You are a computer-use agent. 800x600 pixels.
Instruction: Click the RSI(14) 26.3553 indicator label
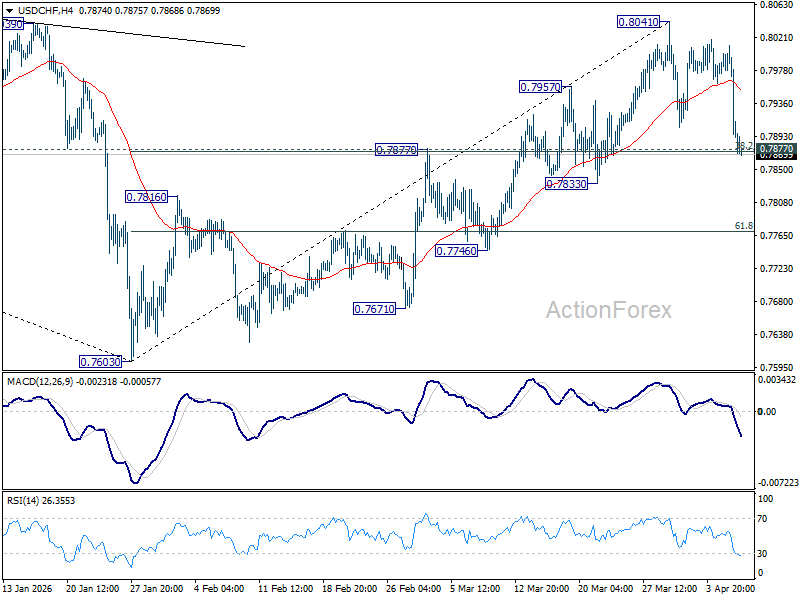click(41, 501)
